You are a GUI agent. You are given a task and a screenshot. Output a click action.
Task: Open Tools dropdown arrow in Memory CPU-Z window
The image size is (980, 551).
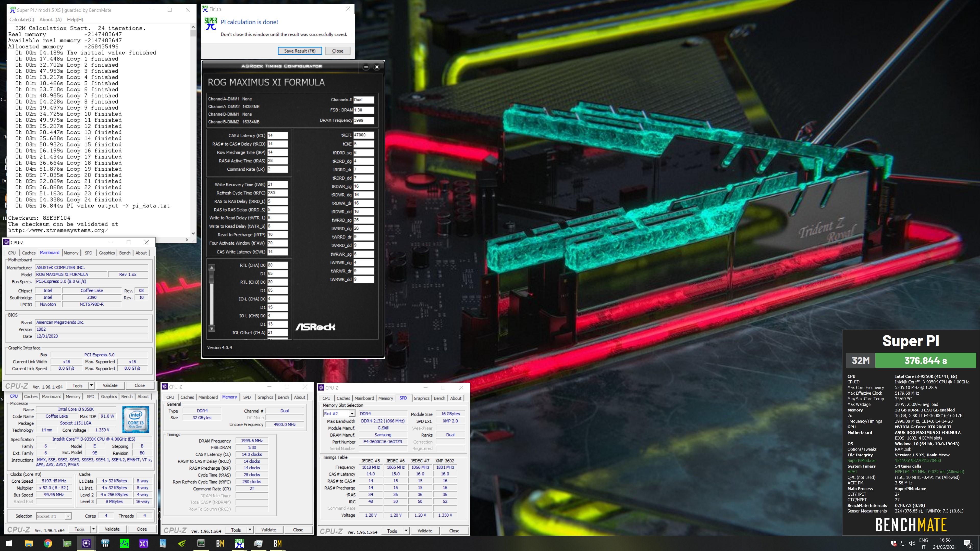point(250,530)
